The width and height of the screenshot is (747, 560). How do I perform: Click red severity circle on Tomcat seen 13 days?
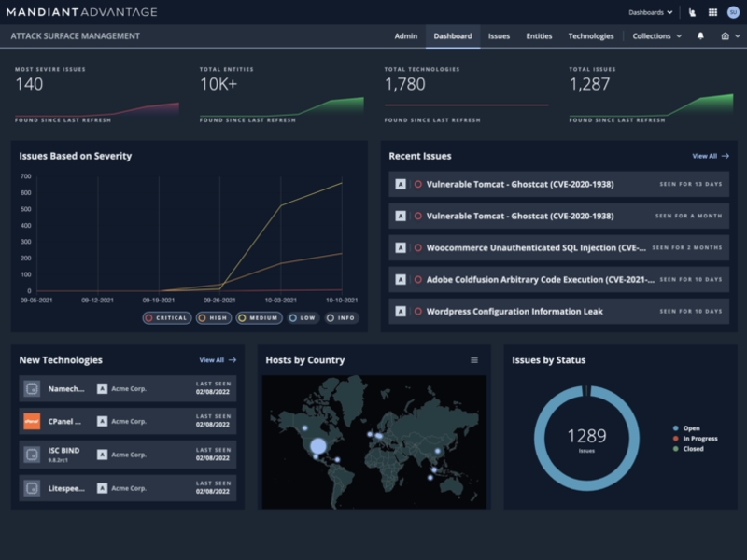(417, 184)
